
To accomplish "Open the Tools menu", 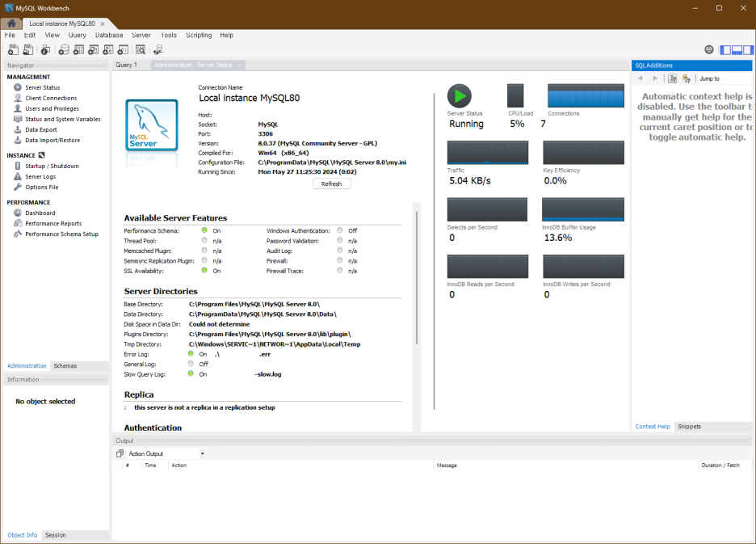I will 169,36.
